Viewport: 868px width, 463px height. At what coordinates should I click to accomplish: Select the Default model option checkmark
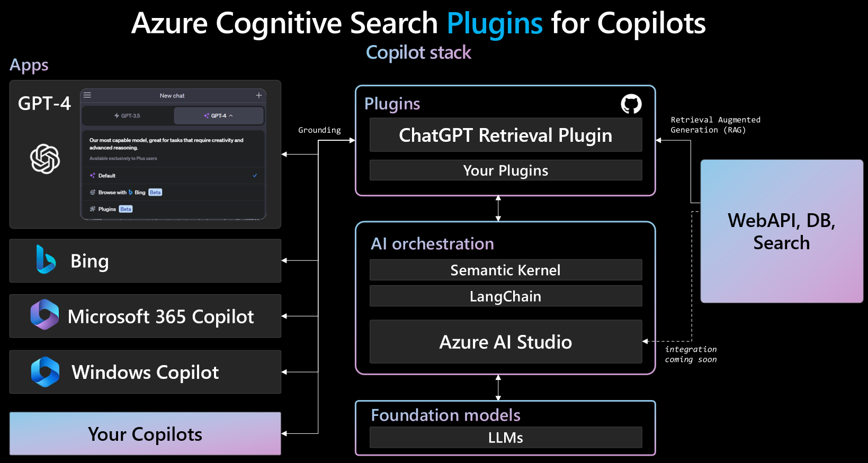point(255,175)
